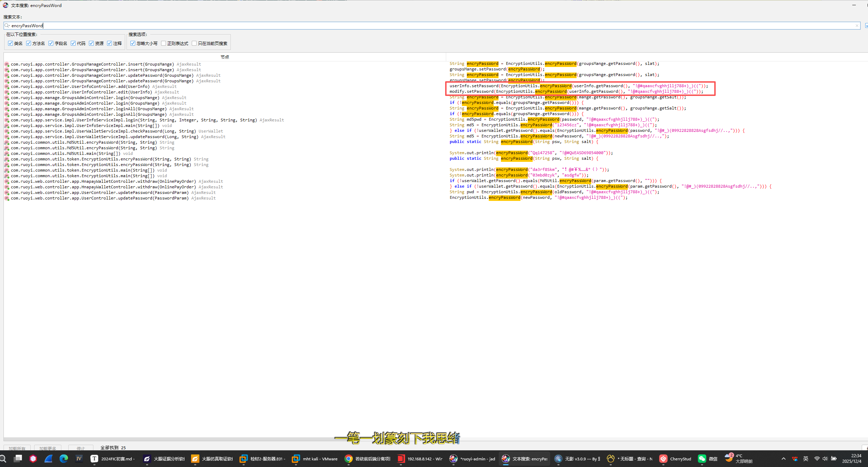This screenshot has width=868, height=467.
Task: Select UserInfoController.add(UserInfo) result row
Action: [80, 86]
